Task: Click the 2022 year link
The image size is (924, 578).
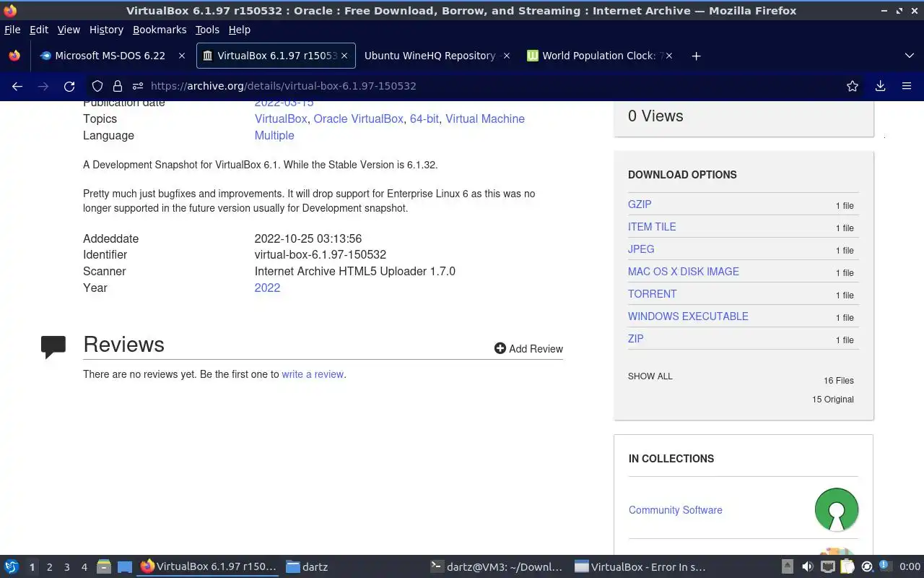Action: pyautogui.click(x=267, y=288)
